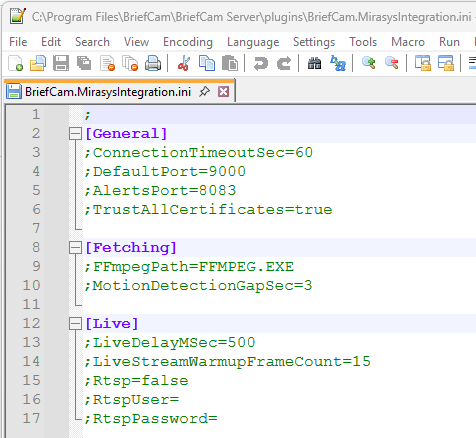Close all documents via toolbar icon
Viewport: 476px width, 438px height.
[130, 63]
